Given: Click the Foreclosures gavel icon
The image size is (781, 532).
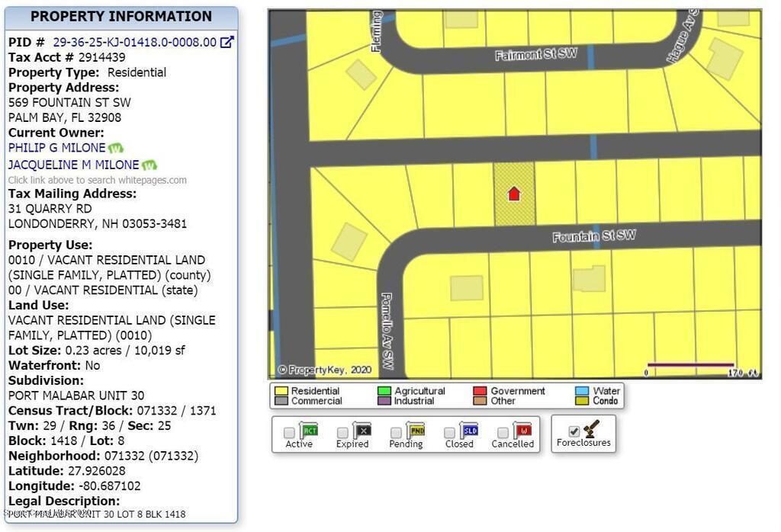Looking at the screenshot, I should tap(591, 428).
